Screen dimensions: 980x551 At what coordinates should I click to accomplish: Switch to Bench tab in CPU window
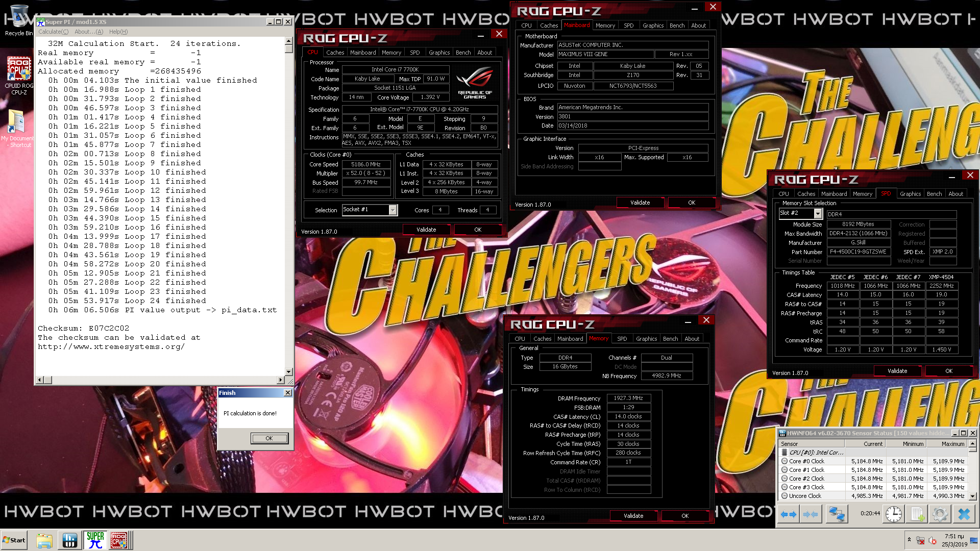(x=463, y=53)
